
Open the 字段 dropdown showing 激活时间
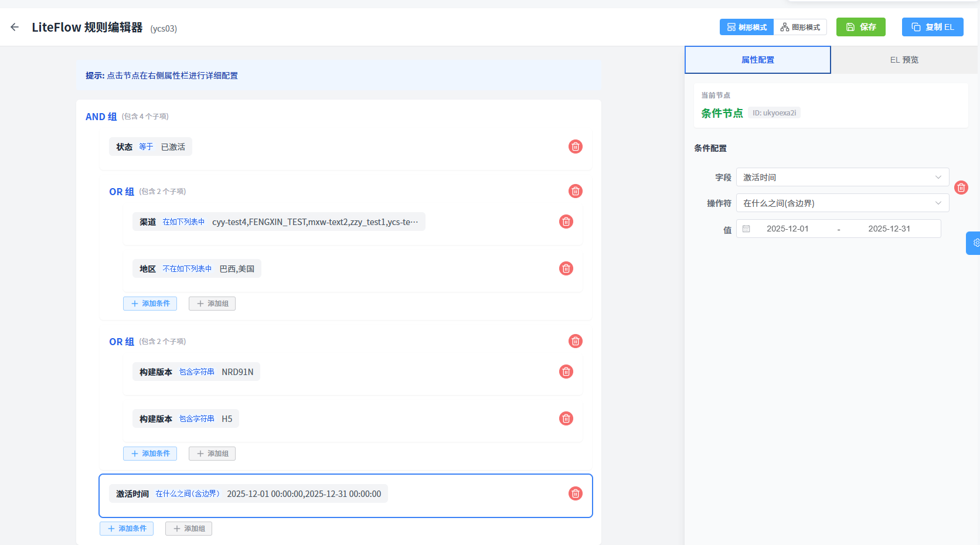pos(842,177)
